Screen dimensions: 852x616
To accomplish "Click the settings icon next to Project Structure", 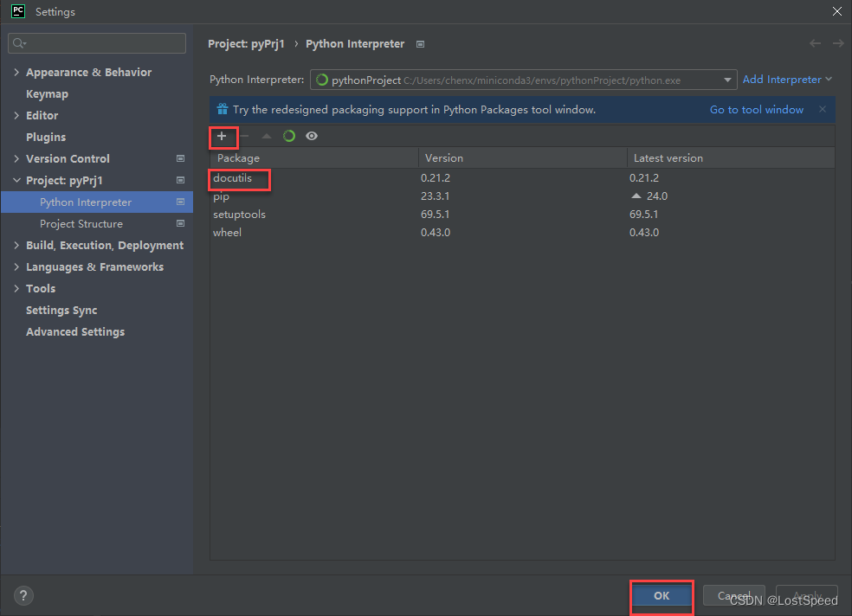I will 180,223.
